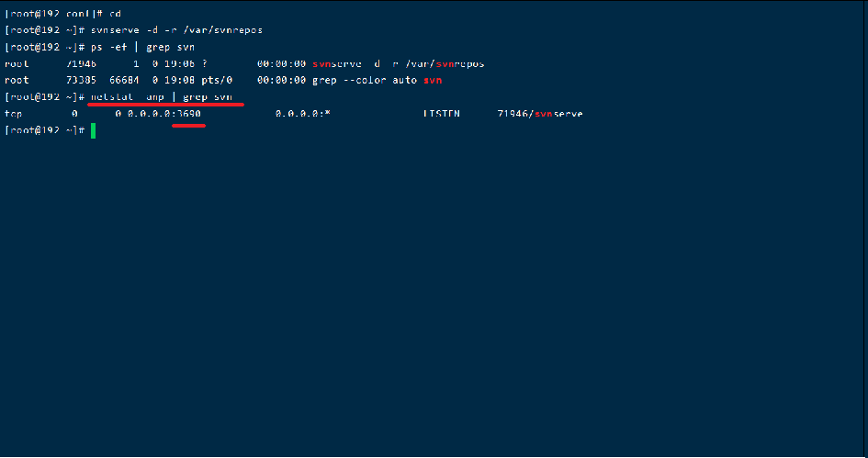Click the green terminal cursor block
Viewport: 868px width, 458px height.
coord(94,130)
